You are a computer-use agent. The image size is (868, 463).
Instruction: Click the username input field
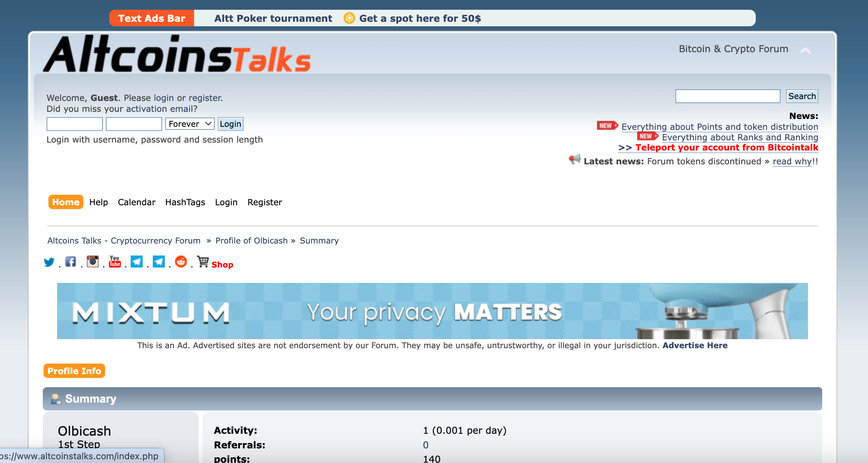[x=75, y=124]
